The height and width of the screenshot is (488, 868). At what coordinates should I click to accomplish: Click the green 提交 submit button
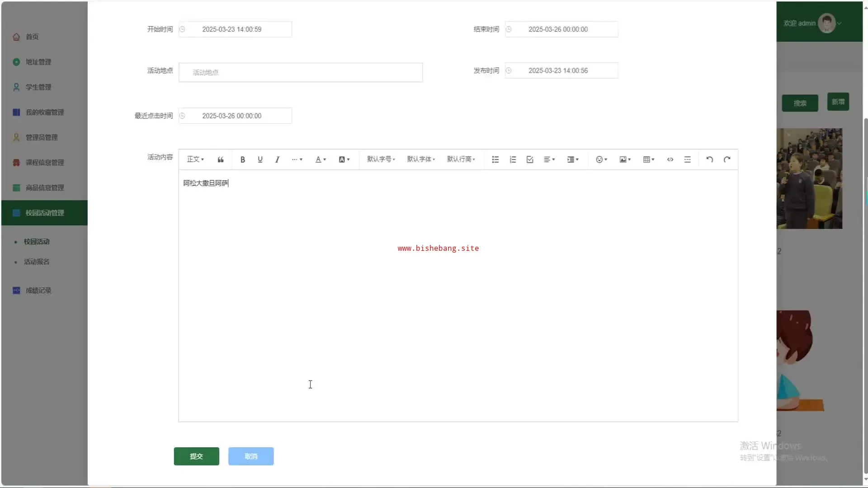point(196,456)
